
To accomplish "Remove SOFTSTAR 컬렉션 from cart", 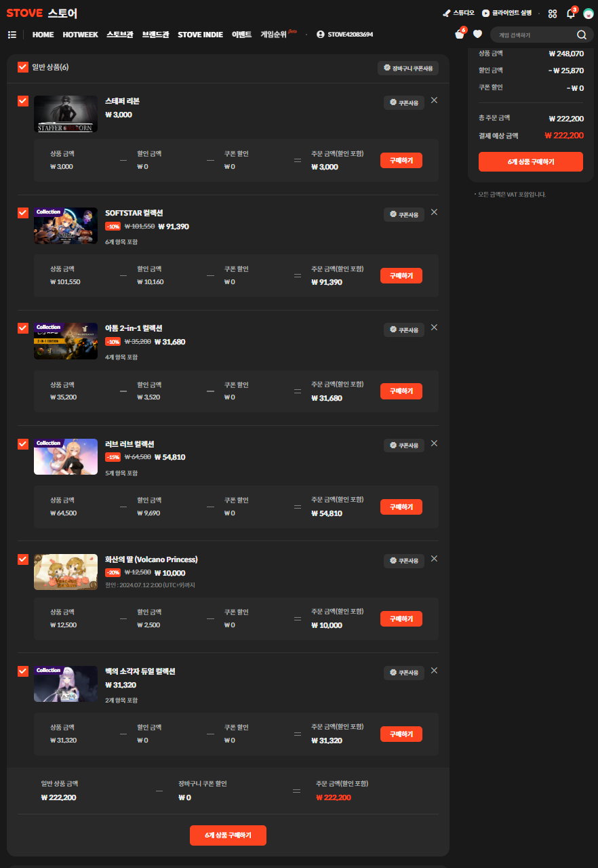I will 434,212.
